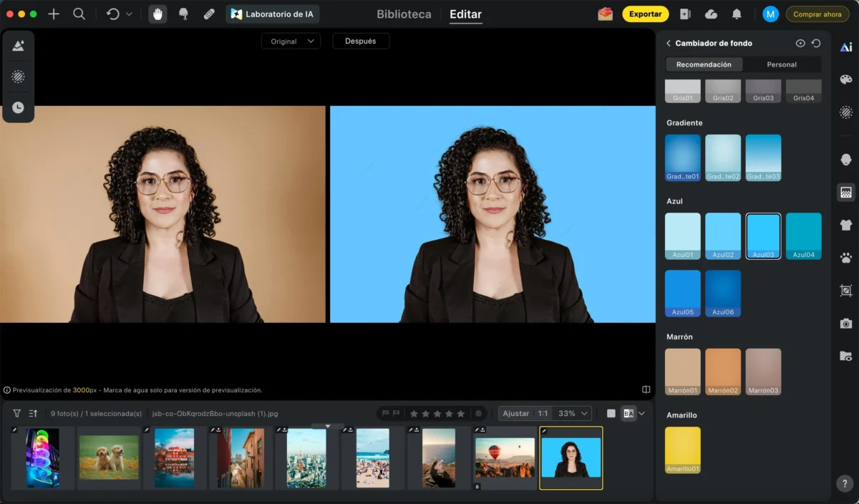The width and height of the screenshot is (859, 504).
Task: Open the 33% zoom level dropdown
Action: [x=573, y=414]
